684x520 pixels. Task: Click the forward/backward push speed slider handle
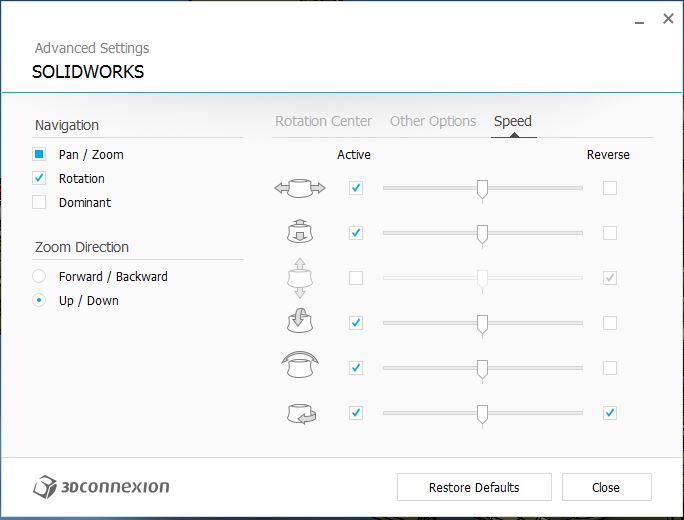click(482, 235)
